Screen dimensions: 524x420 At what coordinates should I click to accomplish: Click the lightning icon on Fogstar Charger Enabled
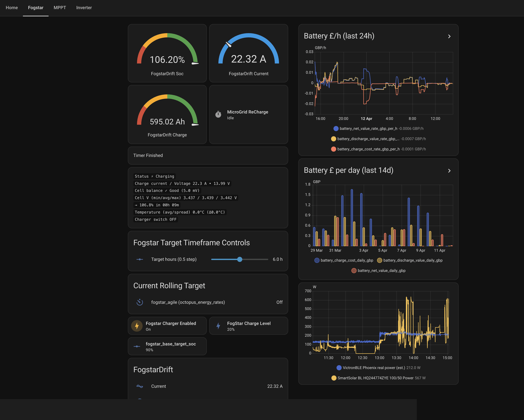click(x=137, y=326)
